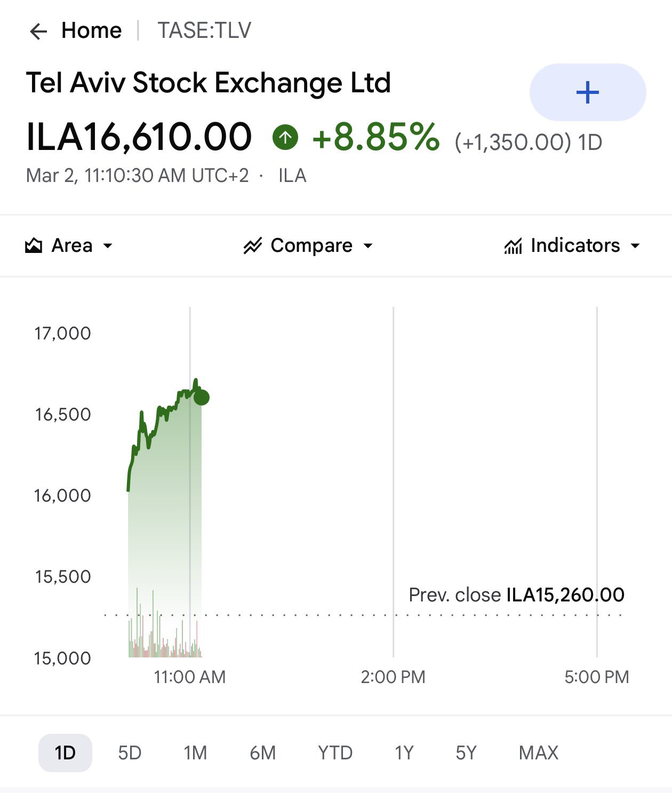Screen dimensions: 672x793
Task: Click the Indicators chart icon
Action: click(x=513, y=246)
